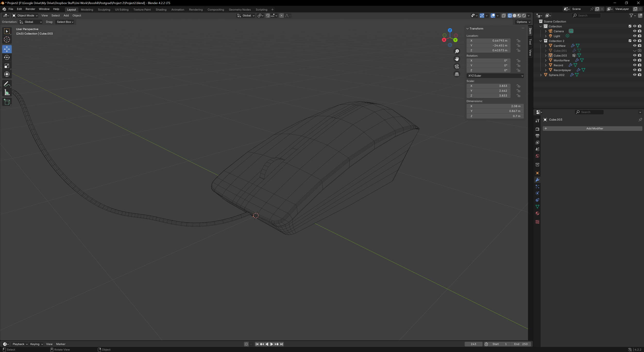Image resolution: width=644 pixels, height=352 pixels.
Task: Enable rendered viewport shading
Action: click(524, 16)
